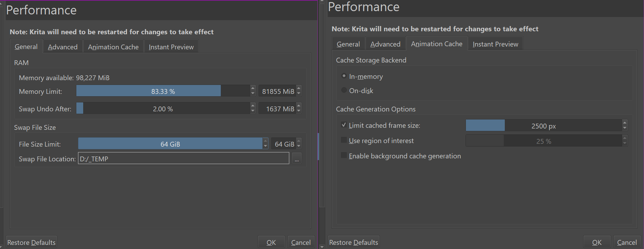Decrease Memory Limit MiB value with down arrow
The width and height of the screenshot is (644, 249).
[299, 93]
